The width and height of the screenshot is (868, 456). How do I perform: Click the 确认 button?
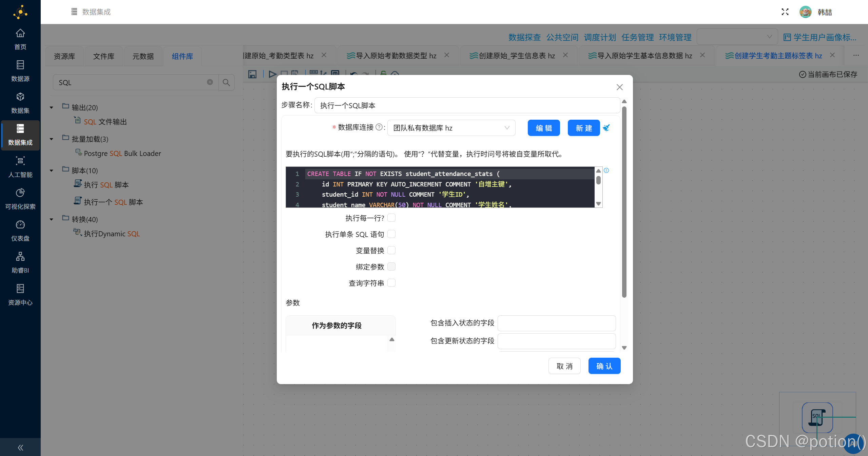pos(604,366)
